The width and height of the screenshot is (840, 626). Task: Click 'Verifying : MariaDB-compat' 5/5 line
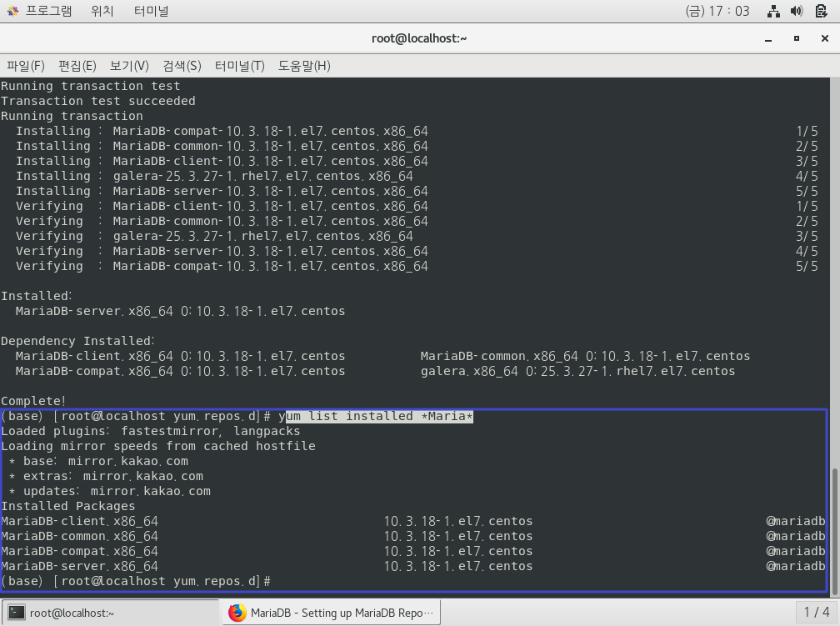(222, 266)
